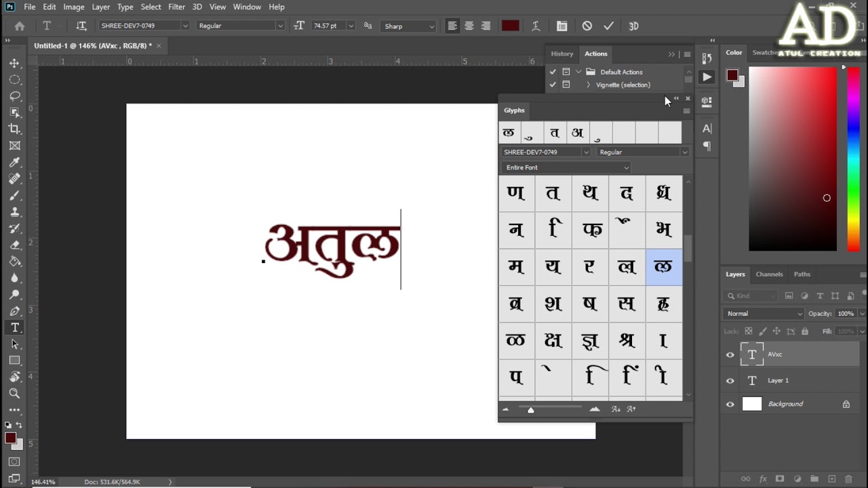This screenshot has height=488, width=868.
Task: Click the foreground color swatch in toolbar
Action: pyautogui.click(x=10, y=438)
